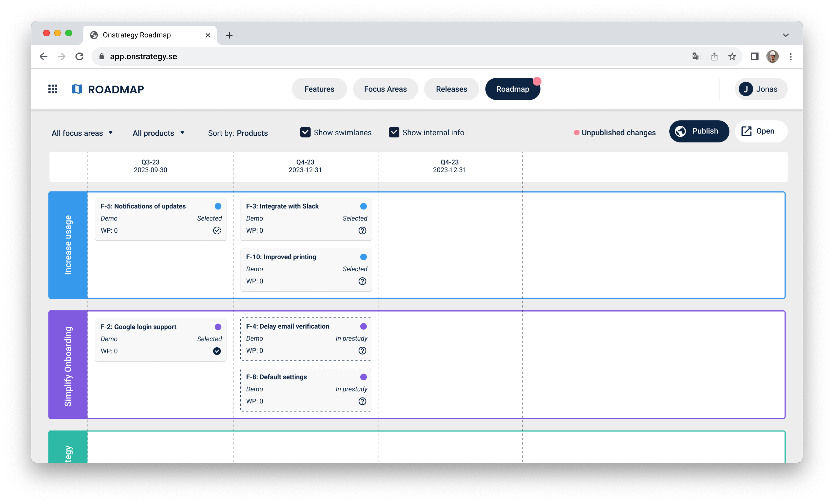Click the status icon on F-5 card
This screenshot has height=504, width=834.
[x=217, y=230]
